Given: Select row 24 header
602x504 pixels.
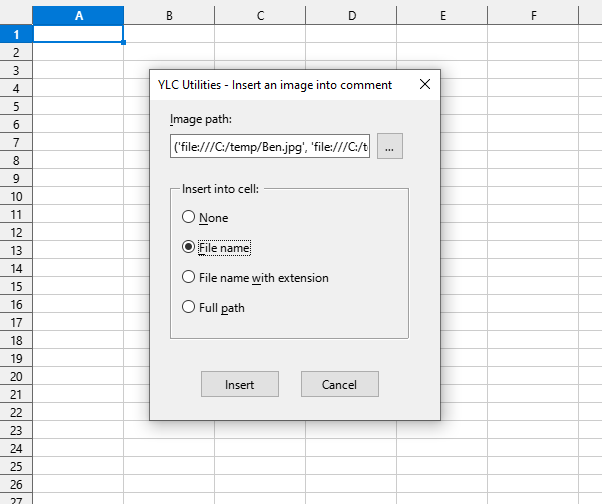Looking at the screenshot, I should tap(16, 448).
